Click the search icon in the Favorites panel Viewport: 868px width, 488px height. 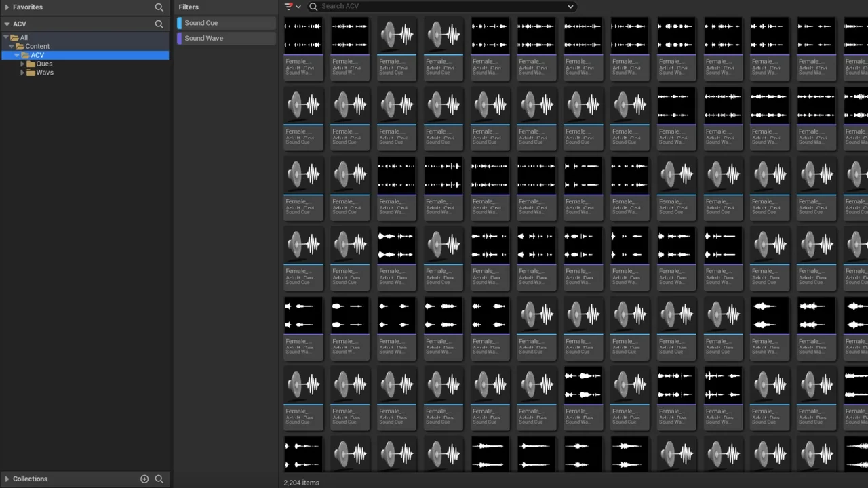159,7
